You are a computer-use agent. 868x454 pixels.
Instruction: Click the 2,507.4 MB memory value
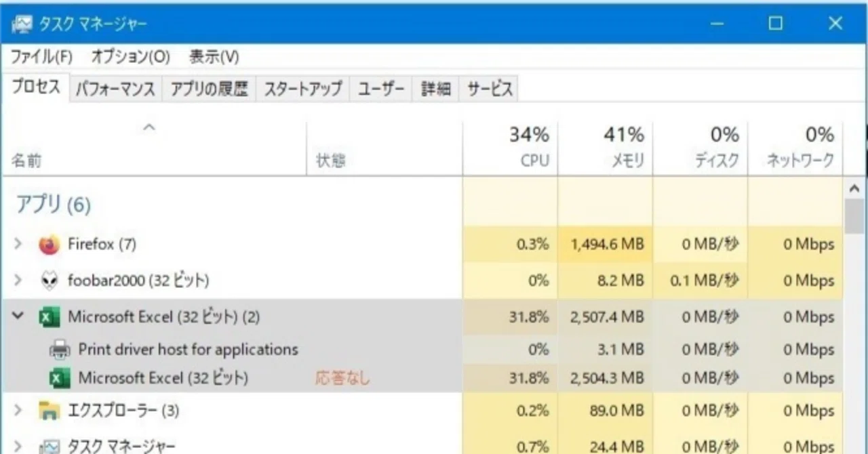point(607,317)
